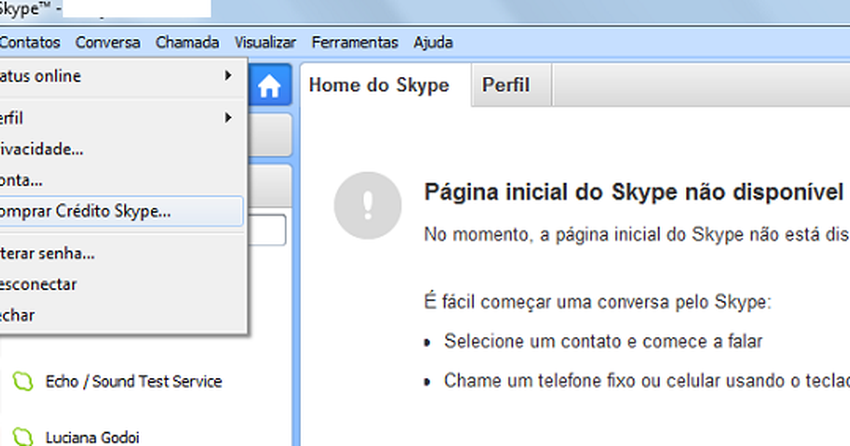Screen dimensions: 850x446
Task: Choose the Privacidade menu entry
Action: coord(121,149)
